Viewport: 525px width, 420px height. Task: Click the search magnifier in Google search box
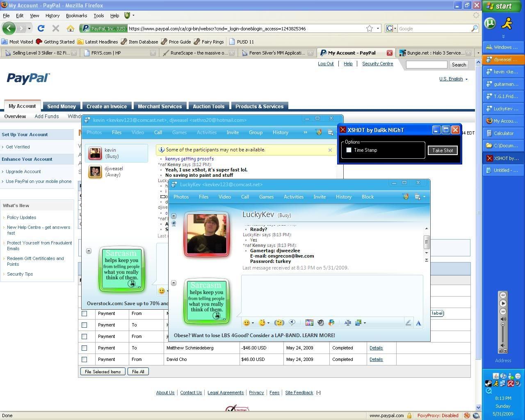[474, 28]
